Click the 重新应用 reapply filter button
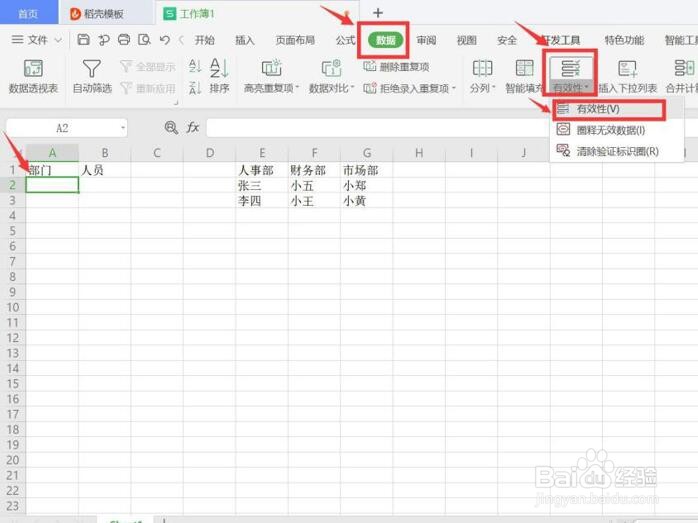 (x=148, y=88)
